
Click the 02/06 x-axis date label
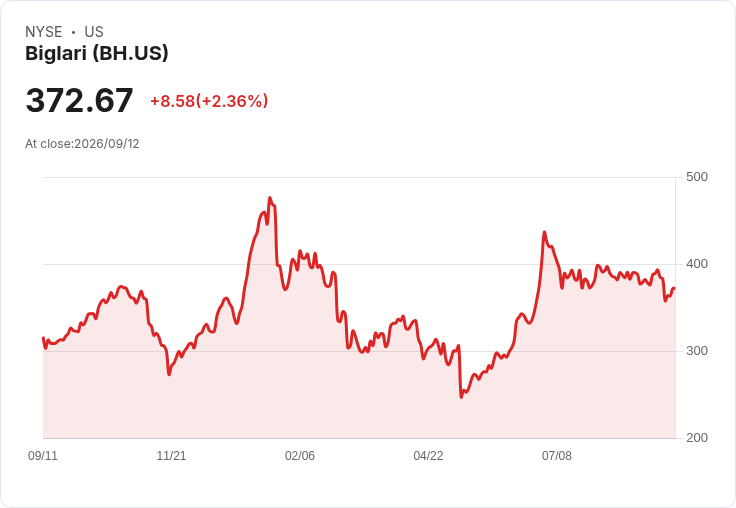click(x=300, y=455)
